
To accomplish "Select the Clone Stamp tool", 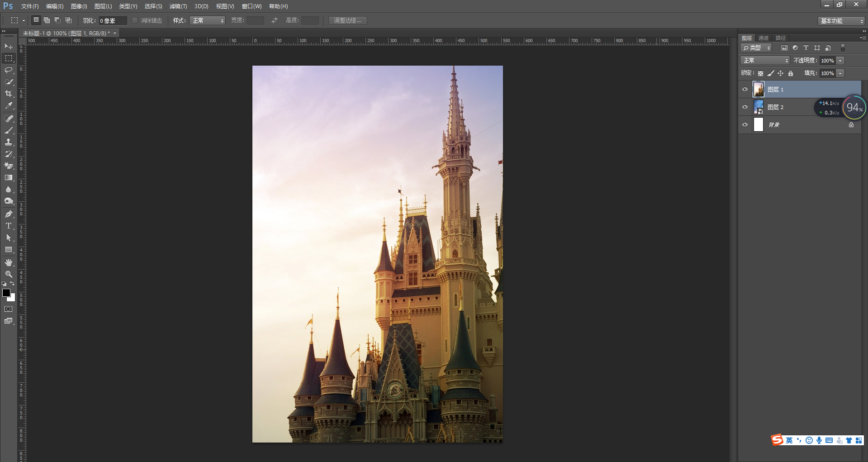I will tap(9, 142).
